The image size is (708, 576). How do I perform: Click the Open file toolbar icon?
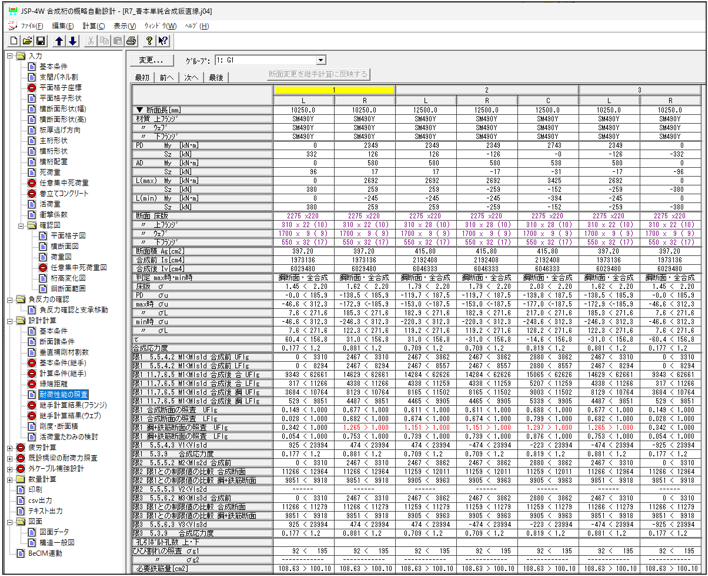(x=28, y=41)
